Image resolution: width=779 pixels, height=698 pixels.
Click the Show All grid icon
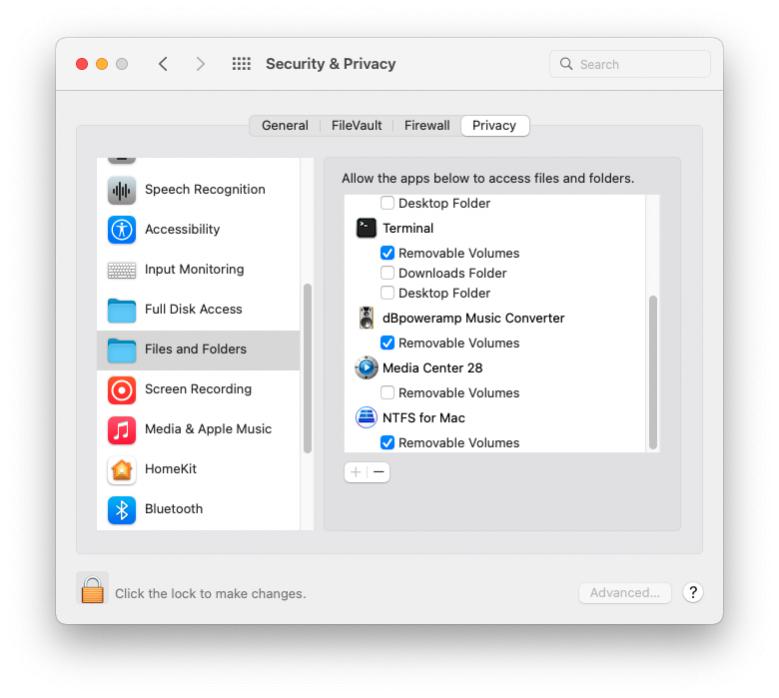[x=241, y=64]
